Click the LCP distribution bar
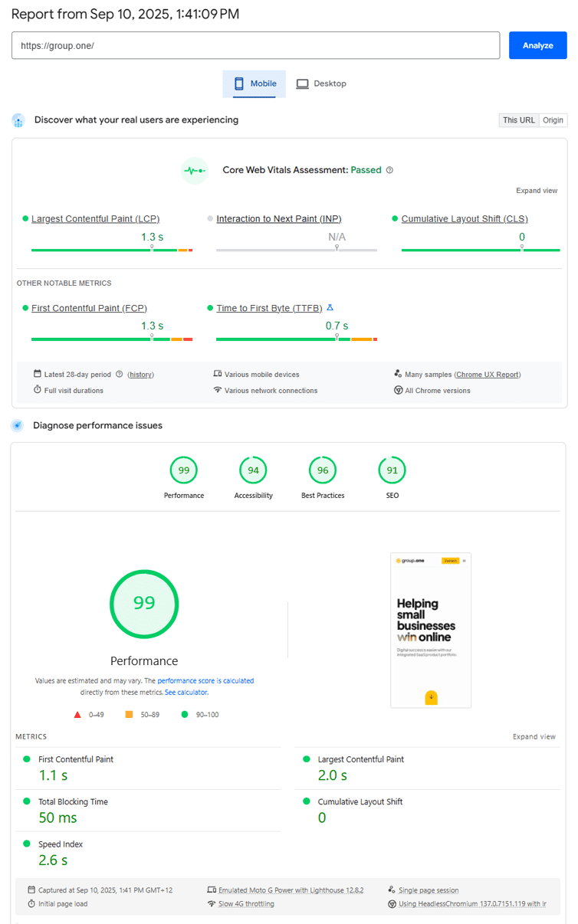 (111, 250)
